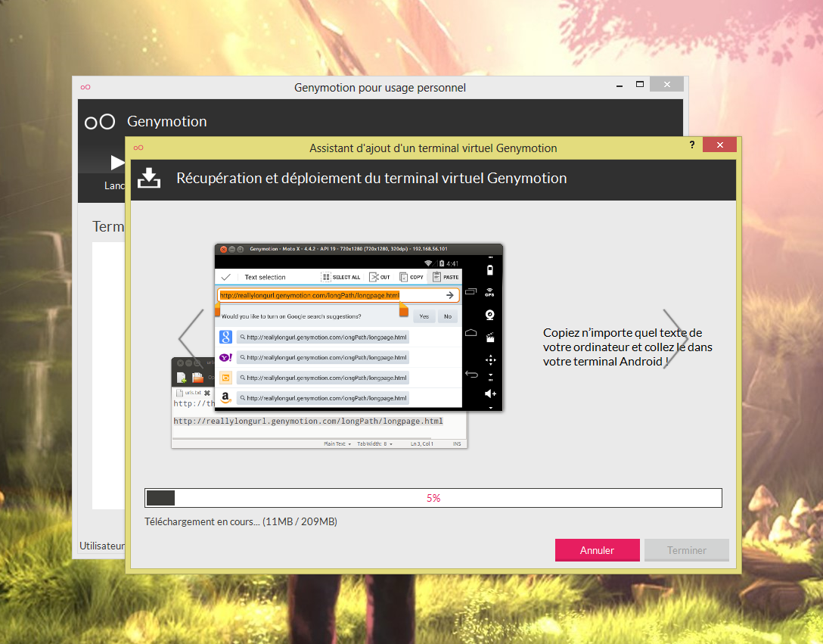Viewport: 823px width, 644px height.
Task: Select the CUT scissors icon
Action: 373,277
